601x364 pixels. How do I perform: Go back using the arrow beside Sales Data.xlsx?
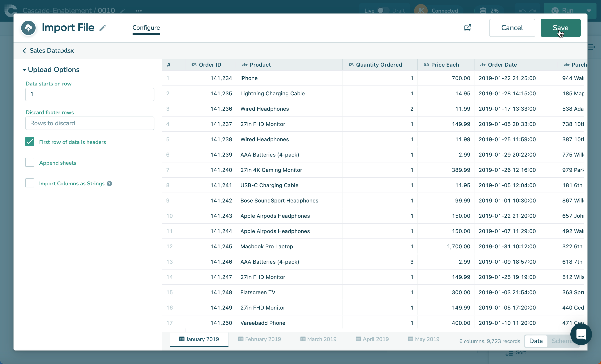point(24,50)
